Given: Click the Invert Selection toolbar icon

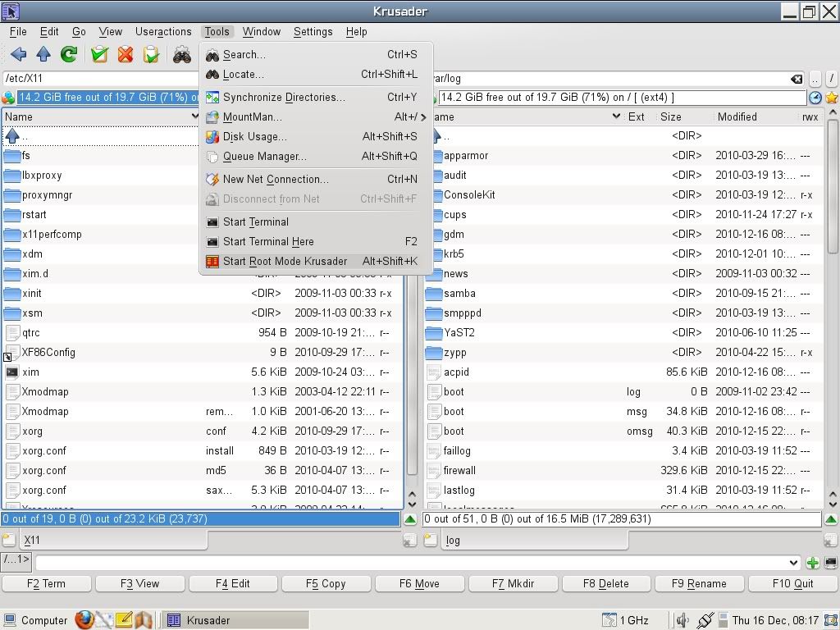Looking at the screenshot, I should pos(152,54).
